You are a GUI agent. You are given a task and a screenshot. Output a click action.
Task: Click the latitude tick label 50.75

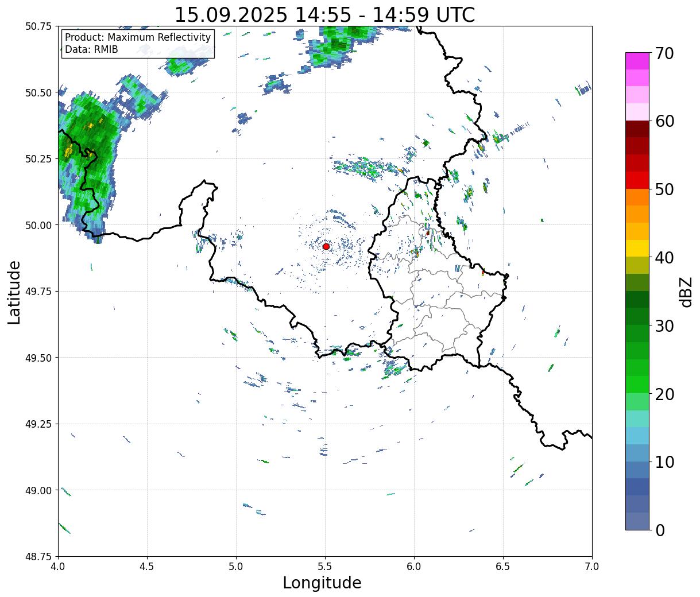pyautogui.click(x=38, y=26)
